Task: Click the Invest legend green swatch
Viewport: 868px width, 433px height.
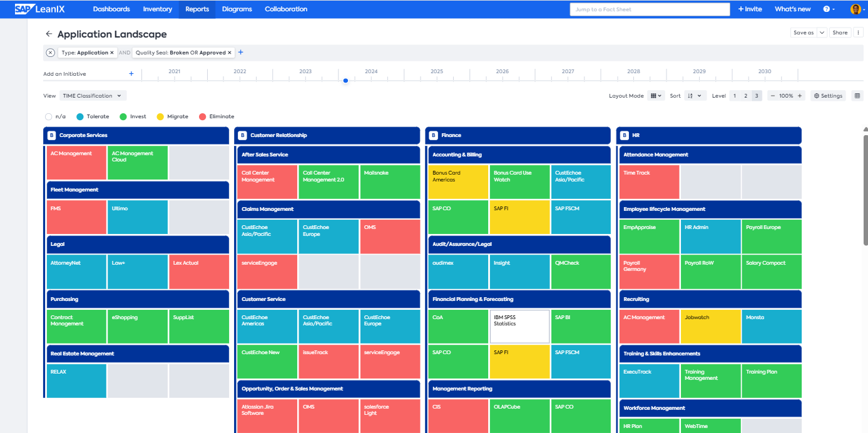Action: coord(123,116)
